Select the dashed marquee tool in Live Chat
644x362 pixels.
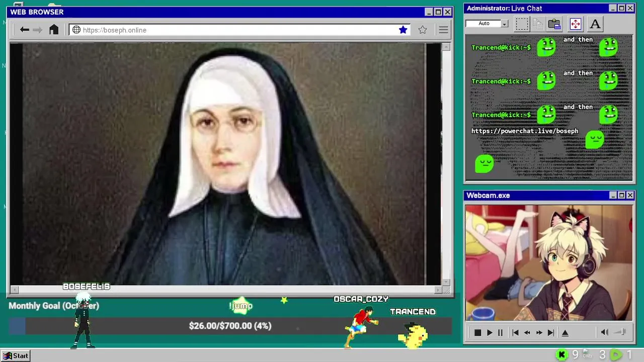tap(522, 24)
